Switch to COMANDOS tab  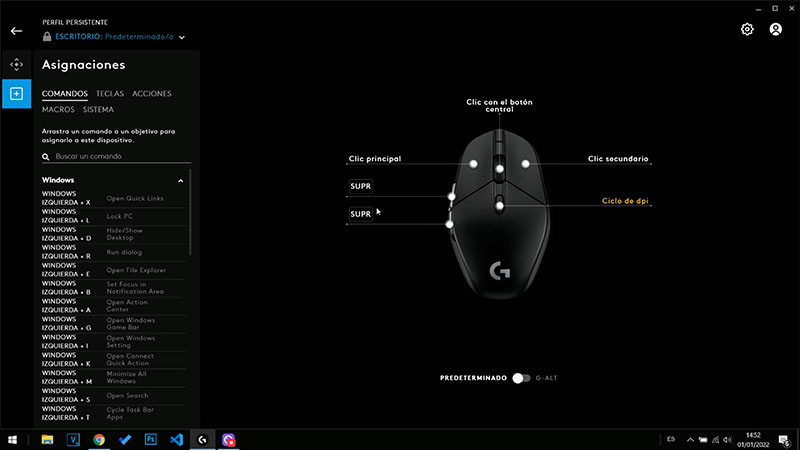click(65, 94)
